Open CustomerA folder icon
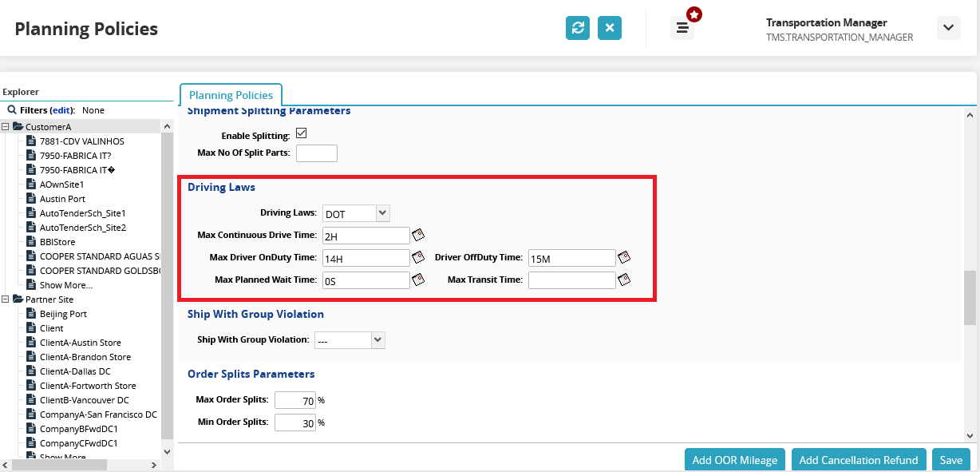Image resolution: width=980 pixels, height=472 pixels. coord(18,127)
